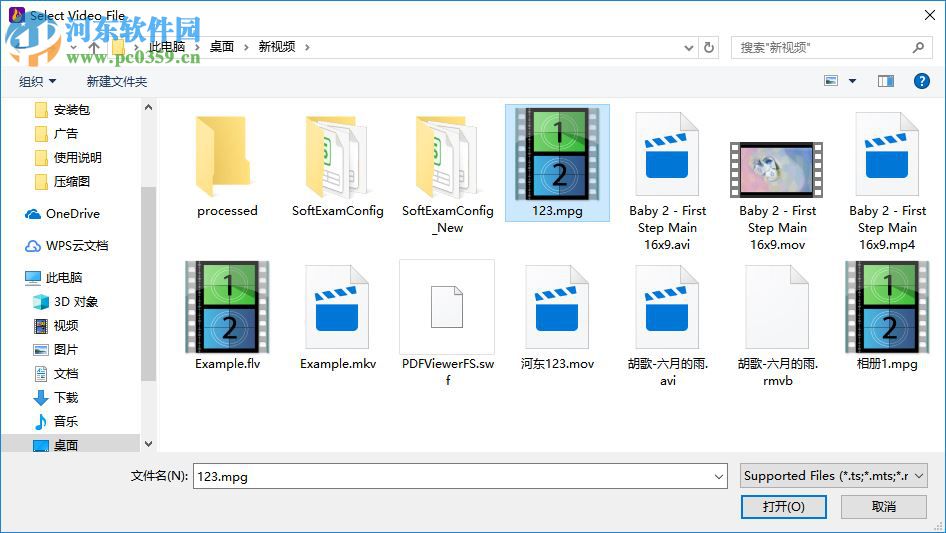The width and height of the screenshot is (946, 533).
Task: Click the 文件名 input field
Action: pos(460,476)
